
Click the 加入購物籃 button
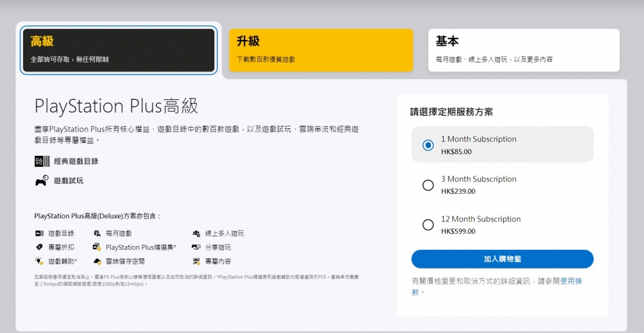click(502, 259)
